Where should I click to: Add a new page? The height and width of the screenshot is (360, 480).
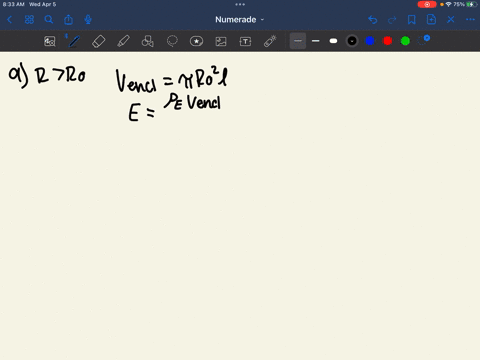431,20
